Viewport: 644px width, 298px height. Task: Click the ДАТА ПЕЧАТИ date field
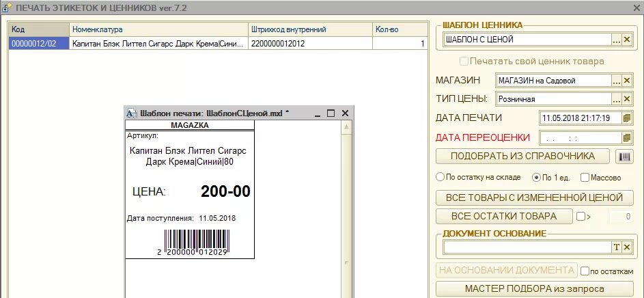[x=580, y=118]
